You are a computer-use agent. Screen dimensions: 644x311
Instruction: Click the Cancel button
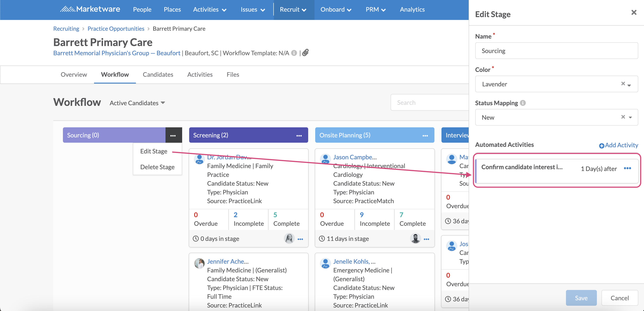(x=619, y=298)
